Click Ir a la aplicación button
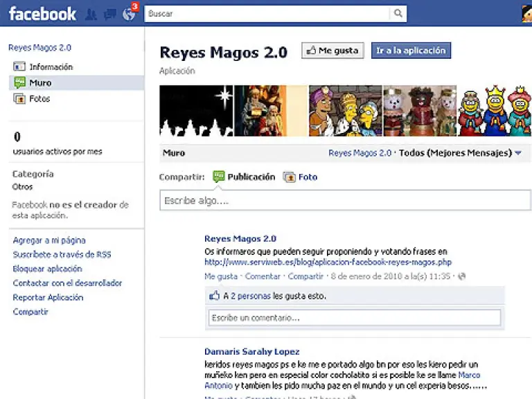This screenshot has height=399, width=532. pyautogui.click(x=411, y=51)
